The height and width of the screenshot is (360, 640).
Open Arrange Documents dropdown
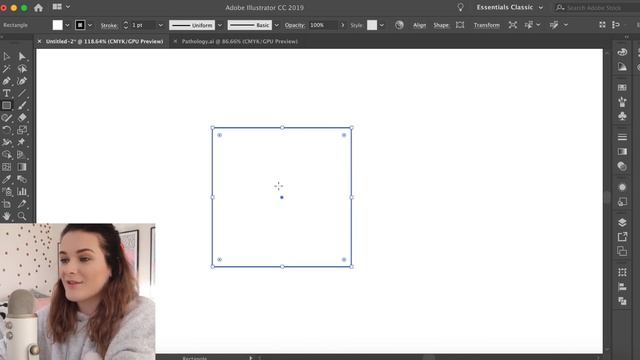click(x=61, y=7)
